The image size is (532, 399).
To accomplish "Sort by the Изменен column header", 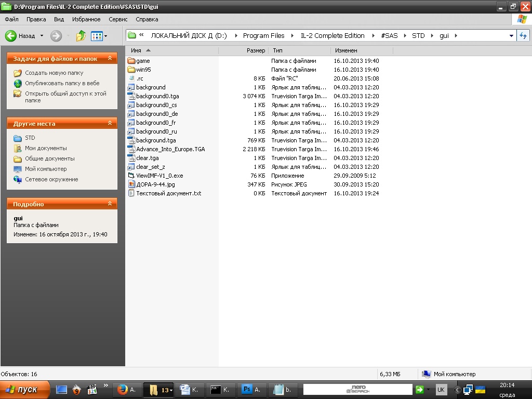I will pyautogui.click(x=362, y=50).
